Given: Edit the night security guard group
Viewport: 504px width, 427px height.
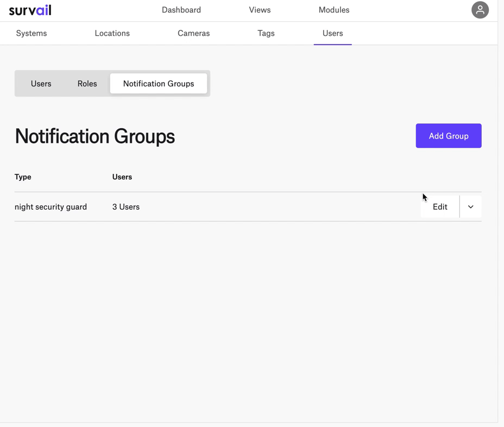Looking at the screenshot, I should point(440,207).
